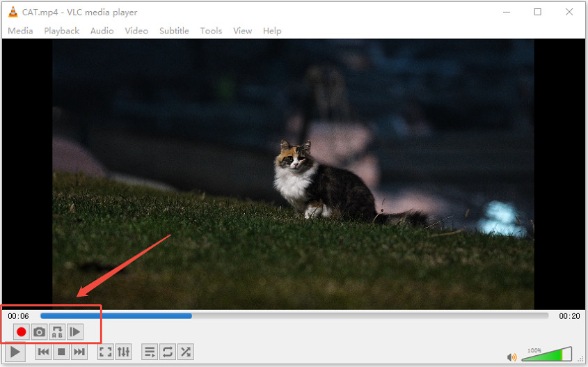Viewport: 588px width, 367px height.
Task: Toggle random shuffle playback
Action: point(185,352)
